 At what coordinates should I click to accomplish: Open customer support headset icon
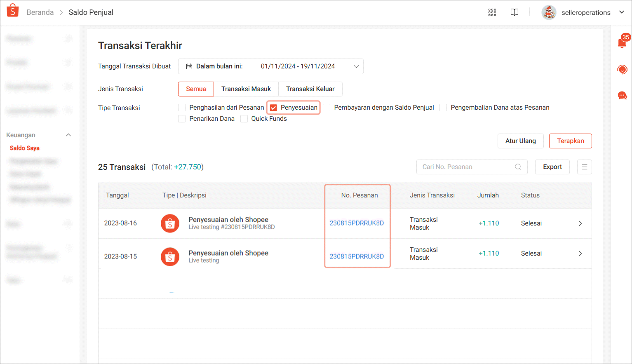(622, 69)
